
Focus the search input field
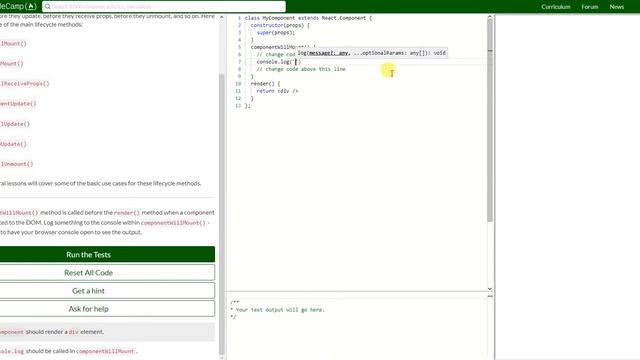tap(164, 7)
